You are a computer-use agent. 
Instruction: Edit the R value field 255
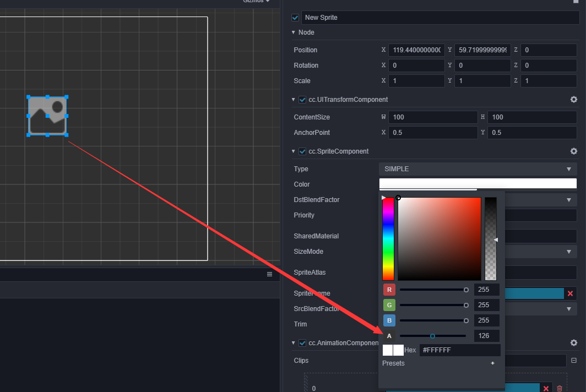(x=487, y=290)
